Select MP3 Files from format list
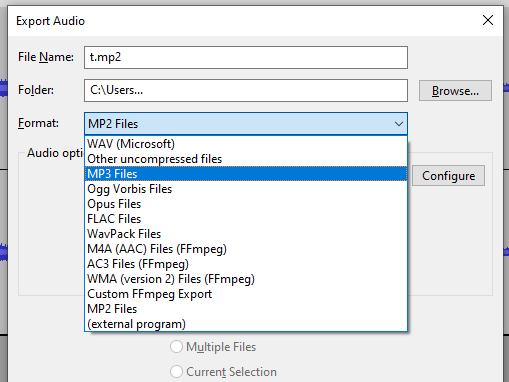 pos(246,174)
